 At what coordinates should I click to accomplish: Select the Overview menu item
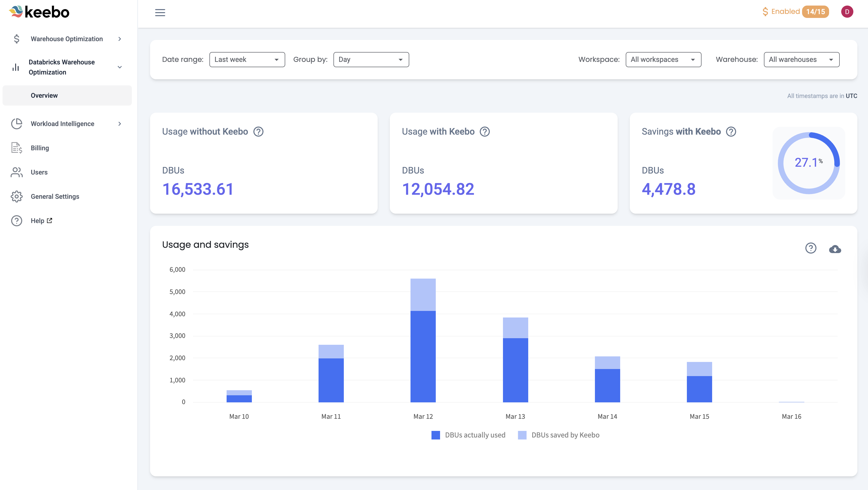(x=44, y=95)
